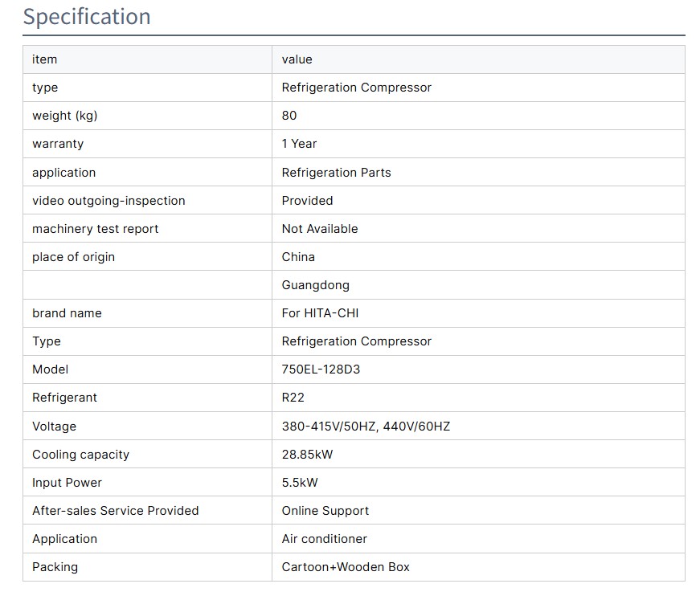Viewport: 700px width, 596px height.
Task: Click 'Not Available' machinery test report value
Action: tap(320, 229)
